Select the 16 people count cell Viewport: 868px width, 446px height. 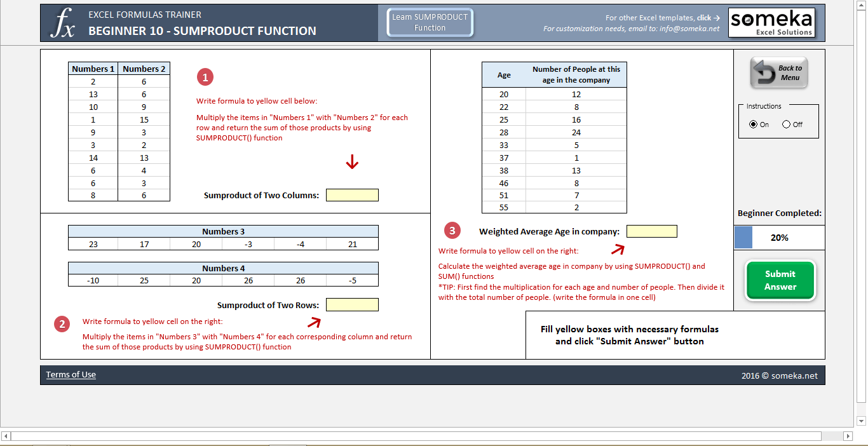tap(576, 119)
